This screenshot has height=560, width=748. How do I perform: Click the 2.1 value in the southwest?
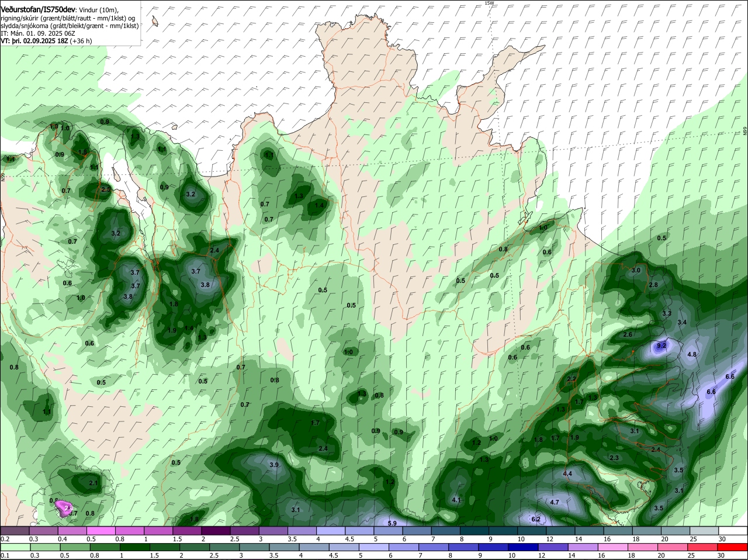93,483
